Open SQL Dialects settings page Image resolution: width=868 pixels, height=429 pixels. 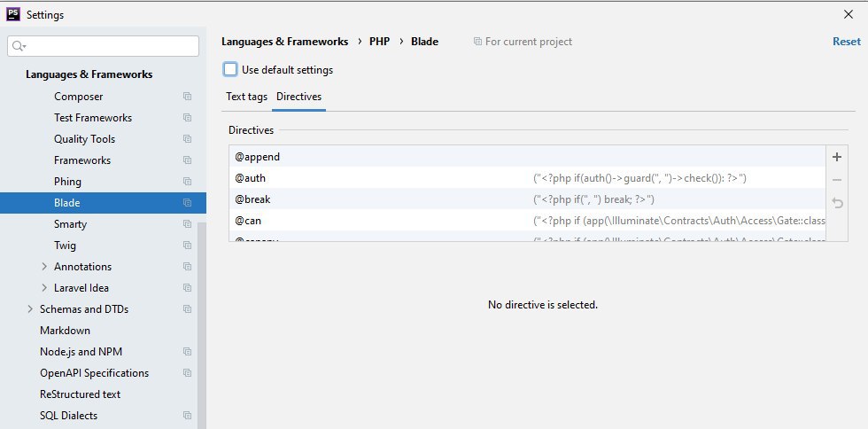(x=68, y=416)
